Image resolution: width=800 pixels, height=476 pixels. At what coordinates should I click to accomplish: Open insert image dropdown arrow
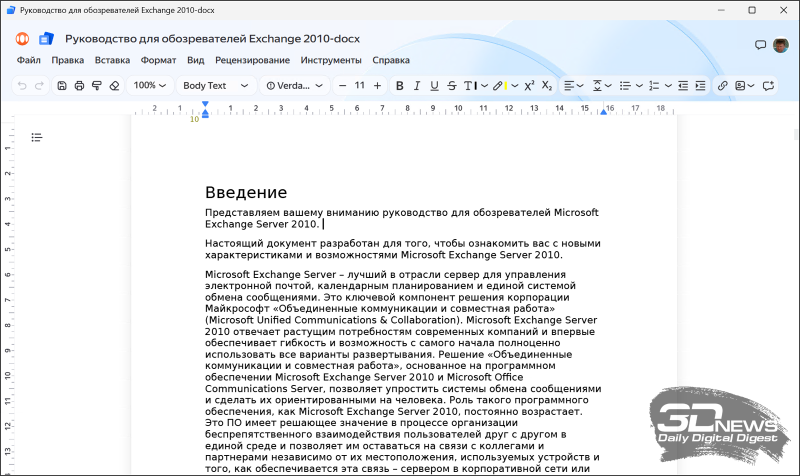(751, 86)
